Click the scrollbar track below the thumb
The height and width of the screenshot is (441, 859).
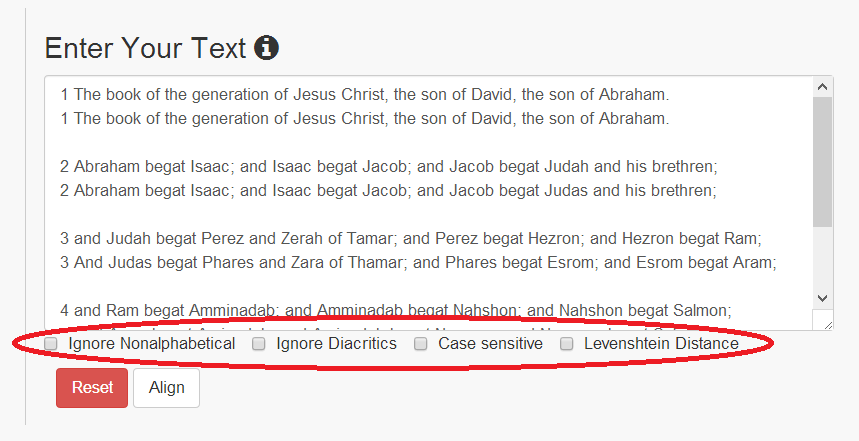tap(822, 260)
